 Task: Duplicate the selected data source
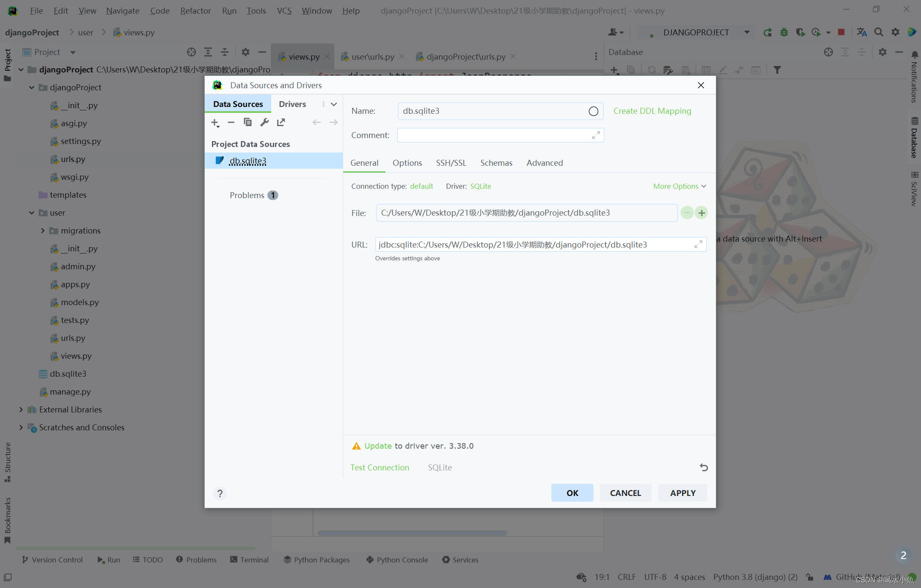247,123
